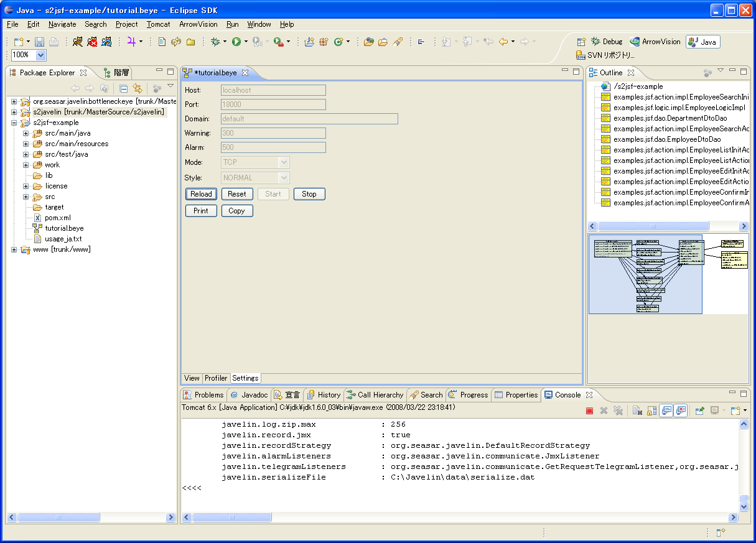This screenshot has width=756, height=543.
Task: Click the External Tools run icon
Action: tap(278, 42)
